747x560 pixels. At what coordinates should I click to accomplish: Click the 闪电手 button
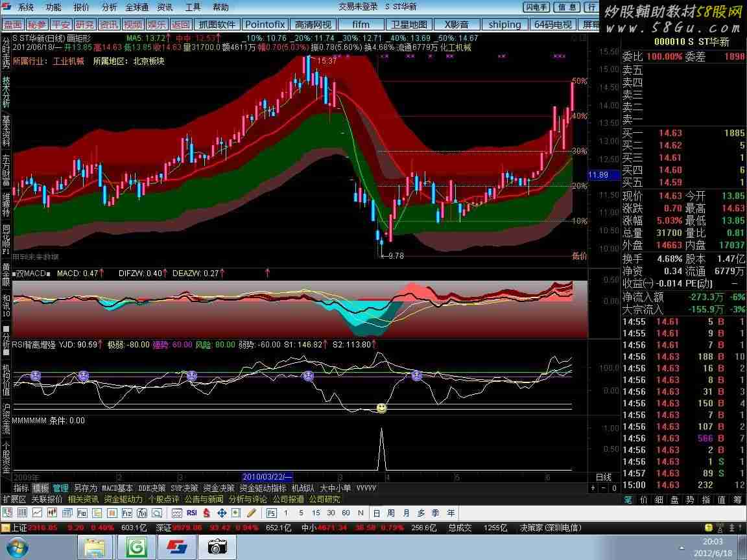(x=536, y=6)
